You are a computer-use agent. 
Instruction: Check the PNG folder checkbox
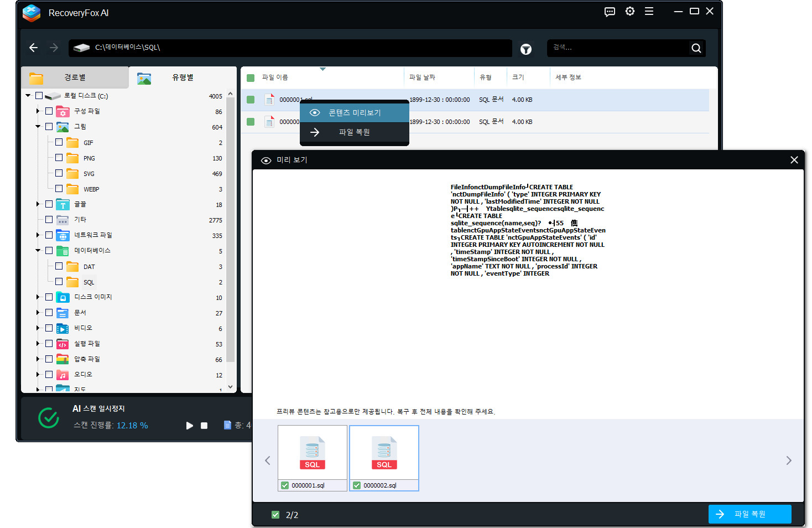(x=59, y=158)
